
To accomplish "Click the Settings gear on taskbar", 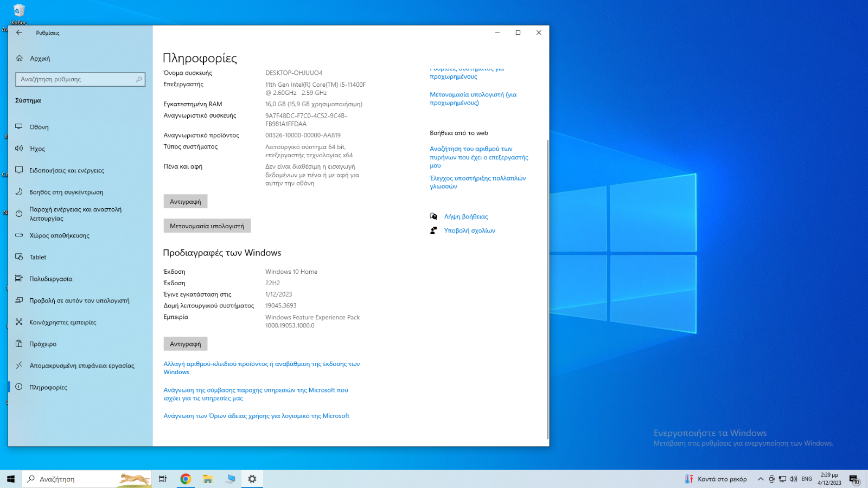I will [252, 479].
